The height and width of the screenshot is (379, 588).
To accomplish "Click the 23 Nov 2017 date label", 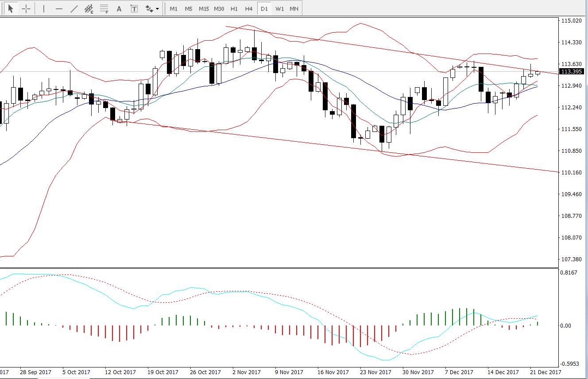I will (x=375, y=372).
